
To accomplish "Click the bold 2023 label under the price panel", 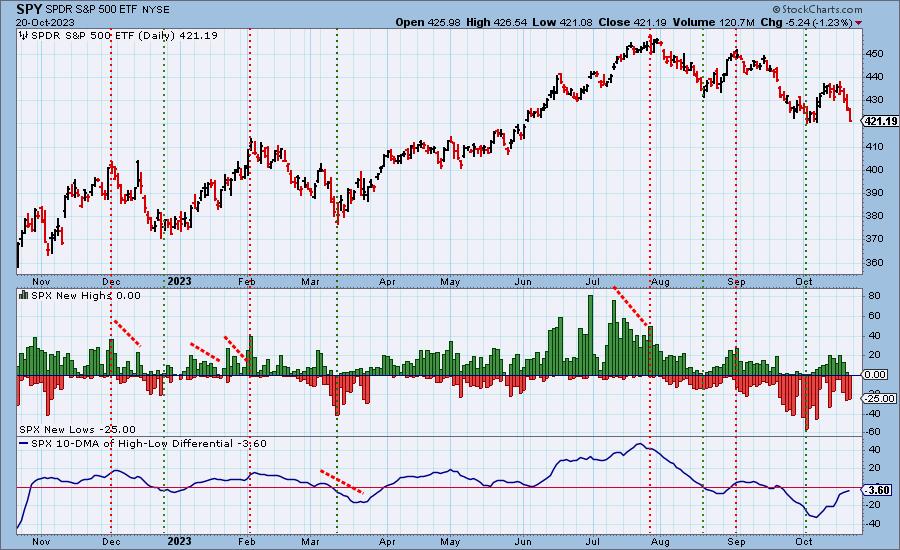I will [179, 281].
